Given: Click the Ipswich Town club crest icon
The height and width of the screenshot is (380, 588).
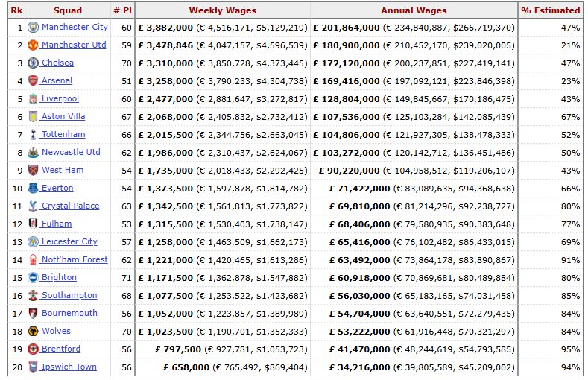Looking at the screenshot, I should point(33,367).
